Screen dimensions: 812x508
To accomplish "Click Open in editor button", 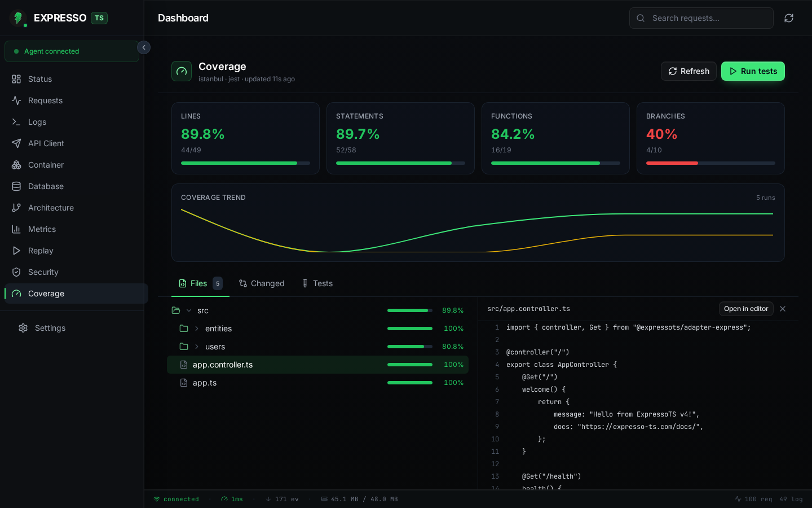I will [745, 309].
